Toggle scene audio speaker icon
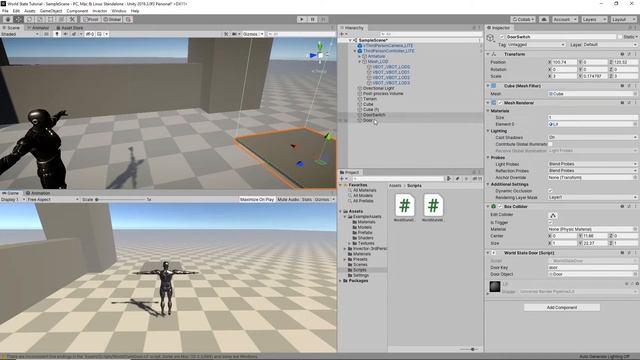Image resolution: width=640 pixels, height=360 pixels. click(65, 34)
